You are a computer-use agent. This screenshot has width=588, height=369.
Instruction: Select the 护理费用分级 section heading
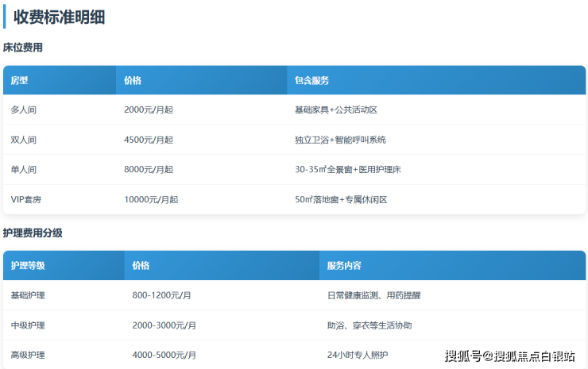[x=33, y=233]
